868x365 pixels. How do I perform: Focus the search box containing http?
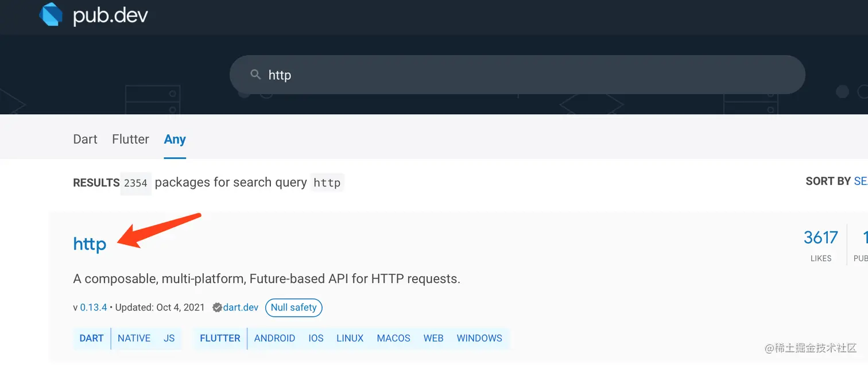(517, 75)
